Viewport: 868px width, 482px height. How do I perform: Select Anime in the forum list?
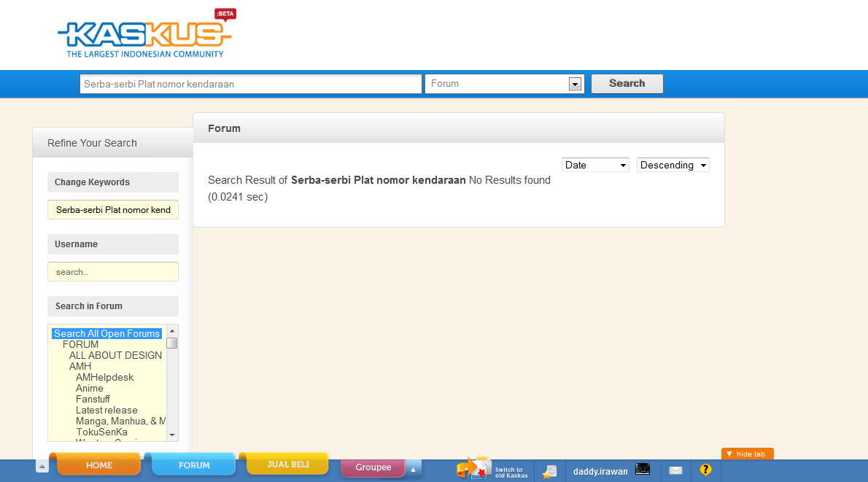tap(89, 389)
